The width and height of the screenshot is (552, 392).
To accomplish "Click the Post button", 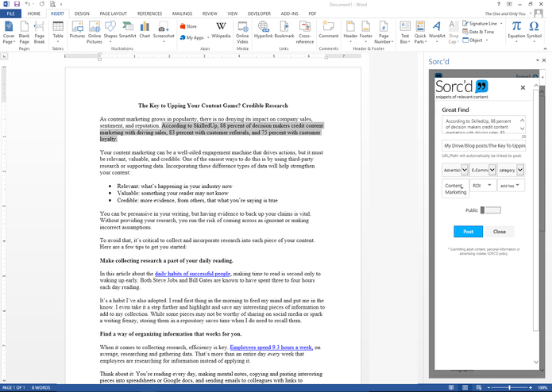I will tap(469, 232).
